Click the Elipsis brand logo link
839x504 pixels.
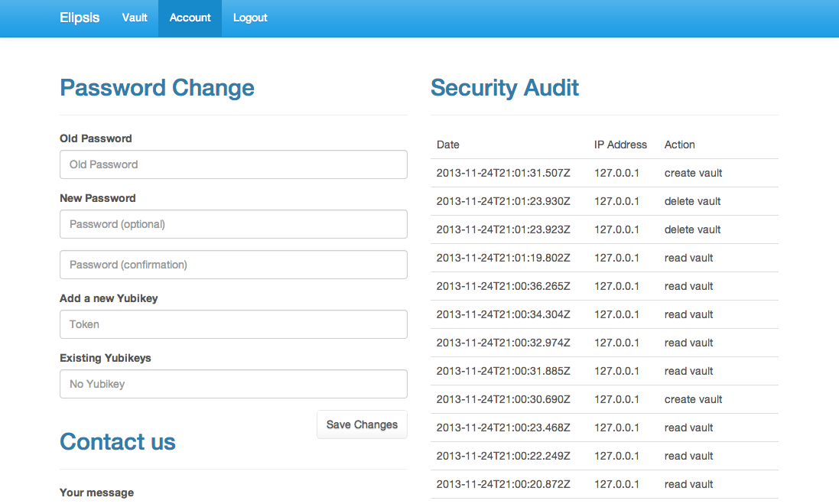coord(80,18)
